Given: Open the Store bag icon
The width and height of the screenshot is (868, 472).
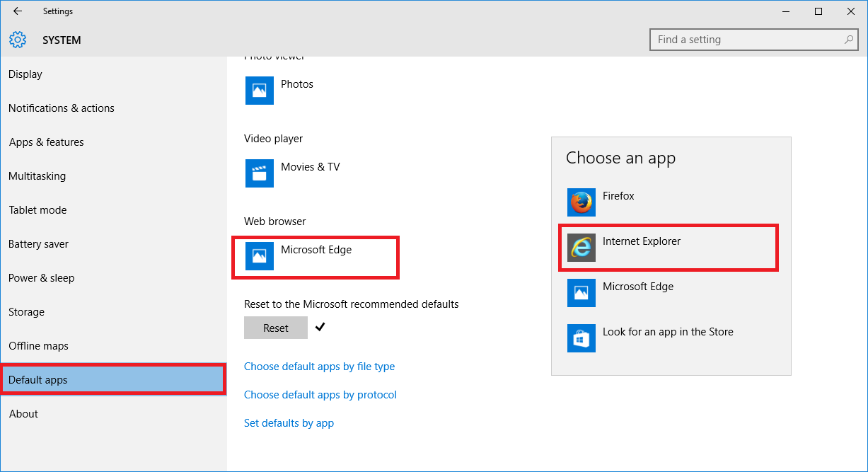Looking at the screenshot, I should [581, 338].
